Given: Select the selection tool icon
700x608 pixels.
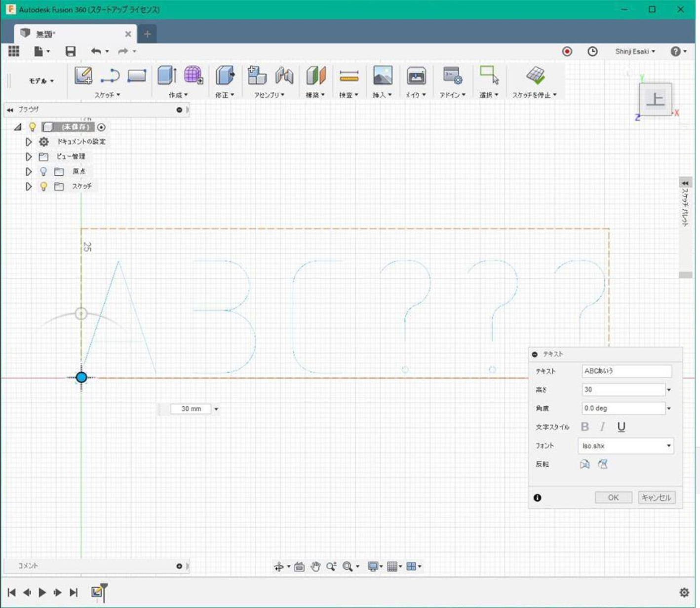Looking at the screenshot, I should (489, 75).
